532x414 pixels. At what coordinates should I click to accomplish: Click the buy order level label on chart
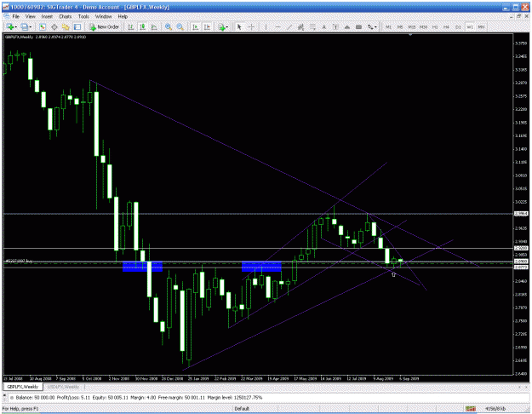tap(19, 261)
